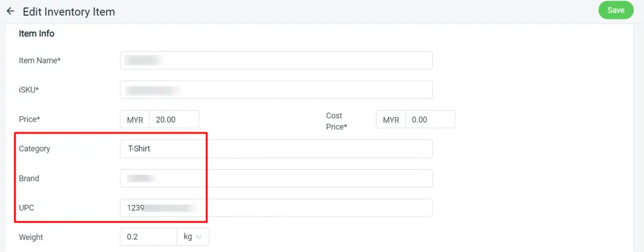Click the Category label
The height and width of the screenshot is (252, 644).
tap(35, 149)
